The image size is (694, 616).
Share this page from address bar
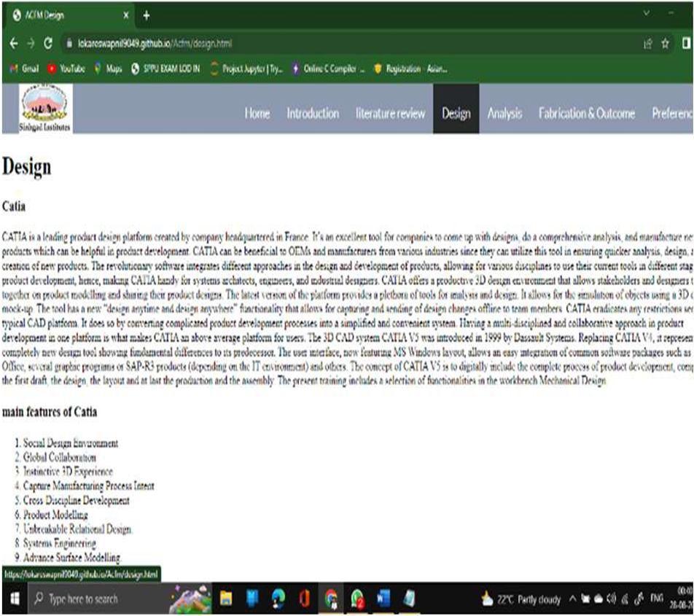coord(647,43)
